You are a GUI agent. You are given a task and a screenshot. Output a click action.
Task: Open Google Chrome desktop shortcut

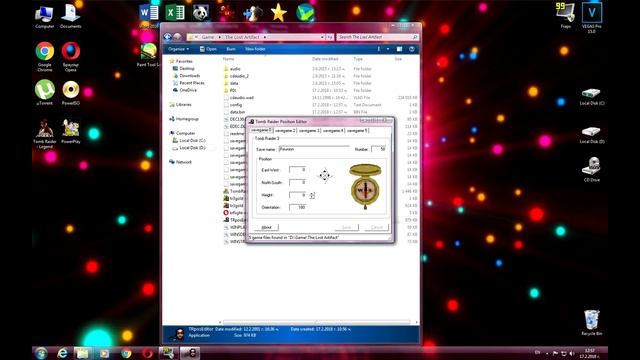[44, 56]
